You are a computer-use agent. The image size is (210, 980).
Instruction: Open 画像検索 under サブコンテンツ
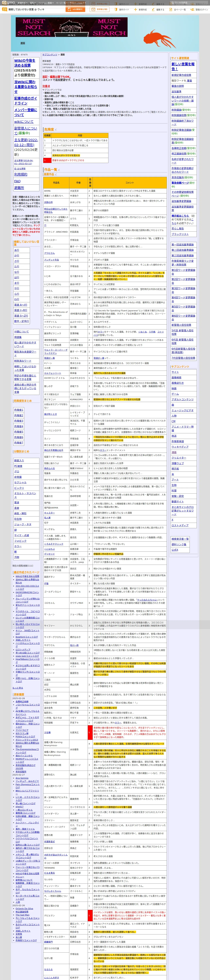pos(176,378)
